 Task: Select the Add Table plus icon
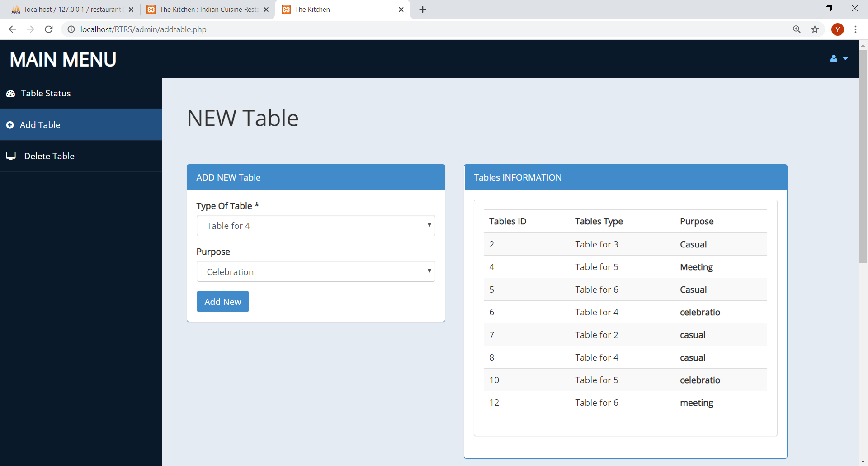(x=10, y=125)
